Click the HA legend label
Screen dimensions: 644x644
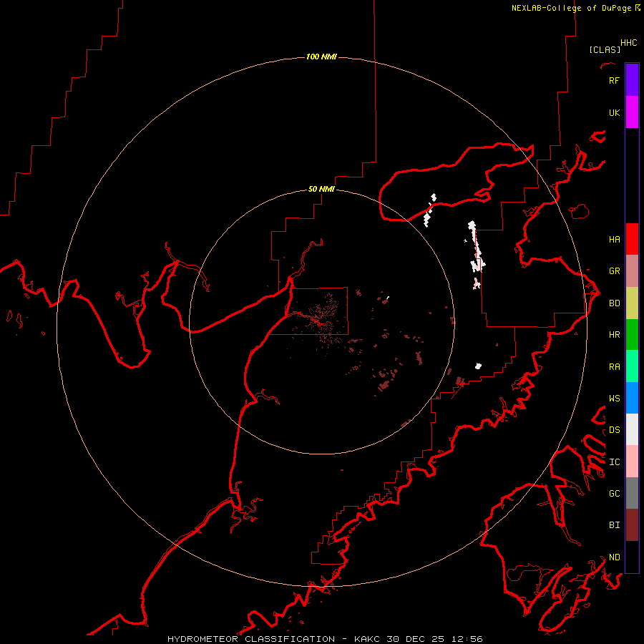tap(614, 240)
